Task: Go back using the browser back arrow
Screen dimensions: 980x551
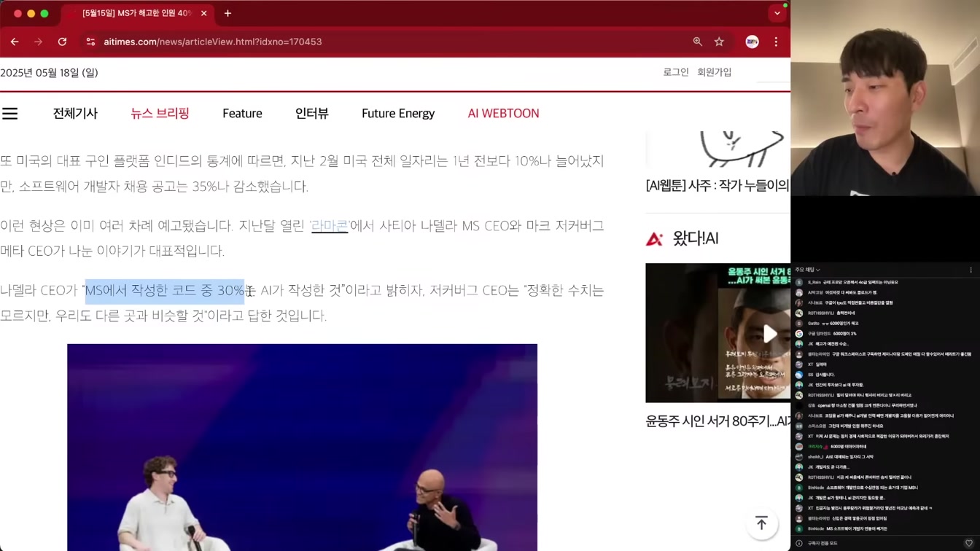Action: pyautogui.click(x=15, y=42)
